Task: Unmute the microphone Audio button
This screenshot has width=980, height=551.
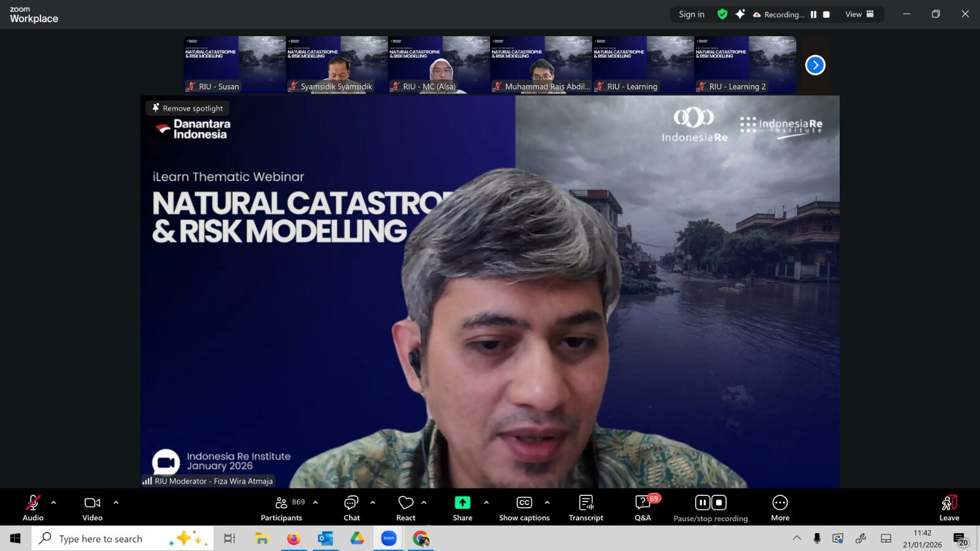Action: [x=33, y=508]
